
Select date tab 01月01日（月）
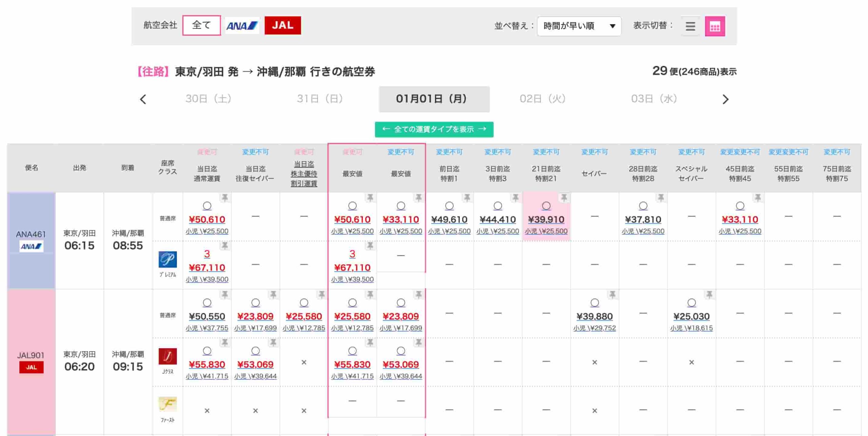tap(434, 99)
